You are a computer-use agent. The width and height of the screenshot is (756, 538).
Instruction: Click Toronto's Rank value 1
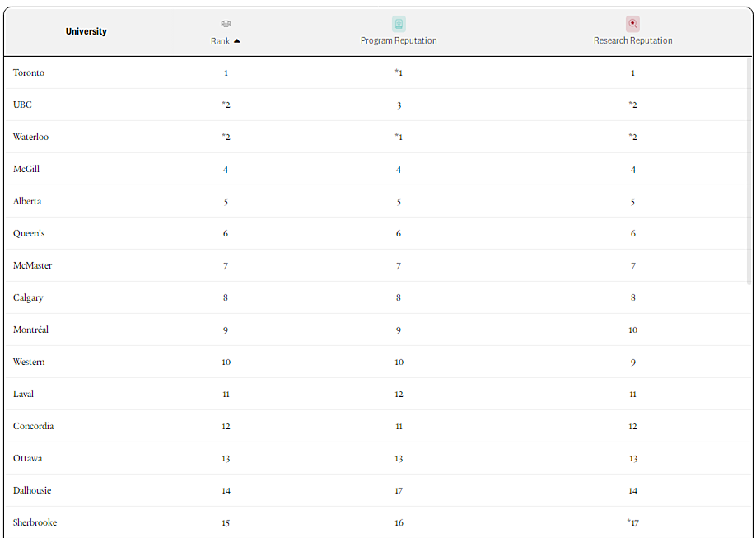pyautogui.click(x=226, y=73)
